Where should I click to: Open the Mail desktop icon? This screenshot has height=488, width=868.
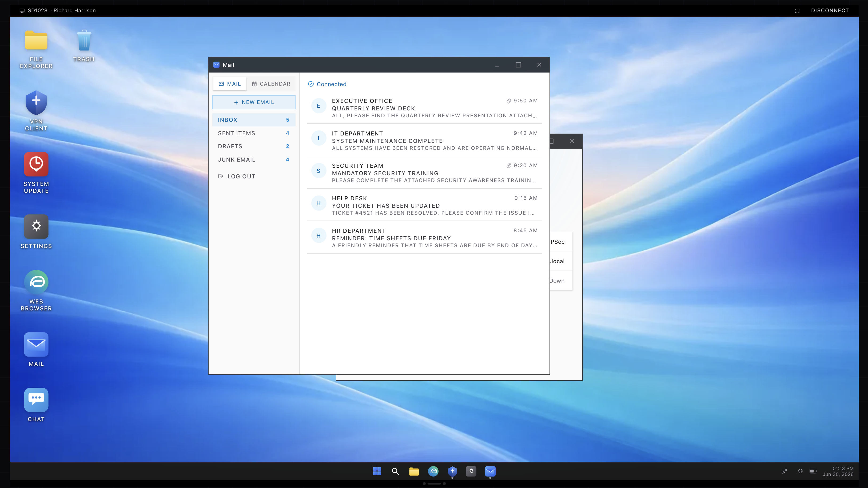click(36, 350)
